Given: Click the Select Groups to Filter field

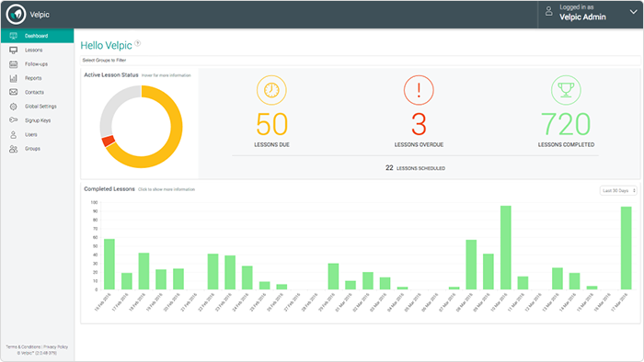Looking at the screenshot, I should pos(361,61).
